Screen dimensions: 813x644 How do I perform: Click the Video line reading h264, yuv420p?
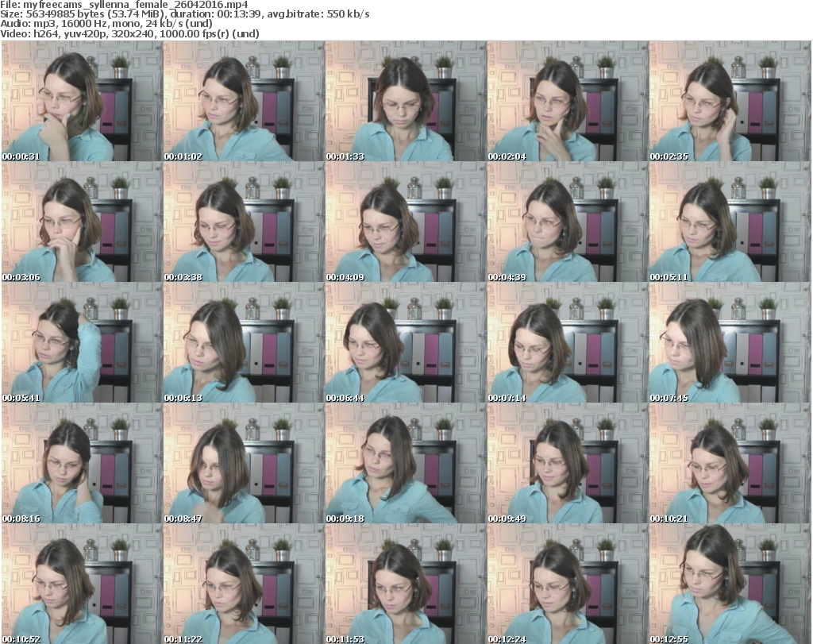[129, 33]
